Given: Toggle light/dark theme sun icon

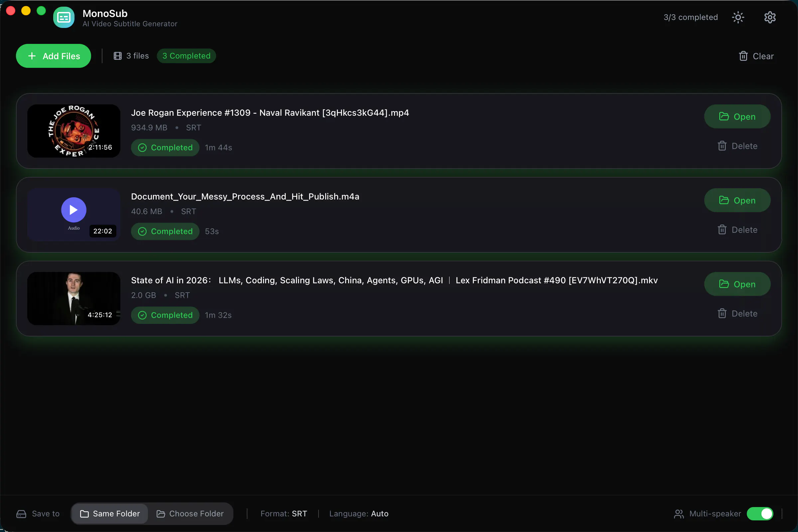Looking at the screenshot, I should tap(738, 17).
